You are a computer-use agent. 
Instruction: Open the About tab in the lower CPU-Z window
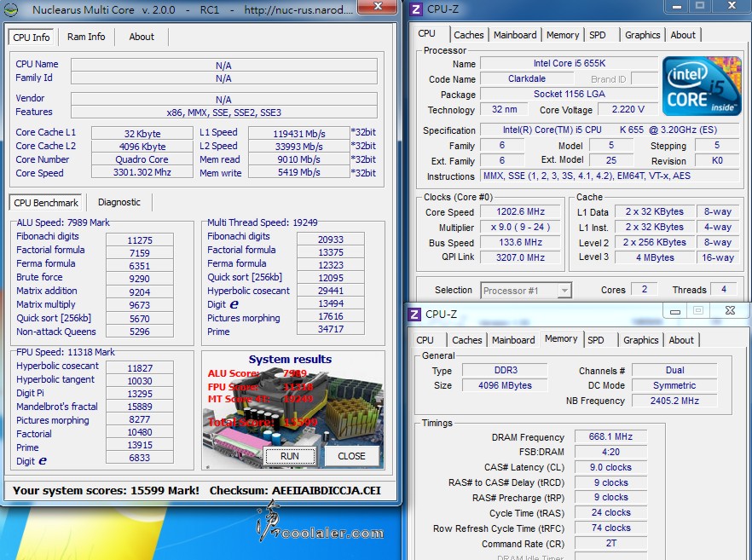(x=681, y=340)
